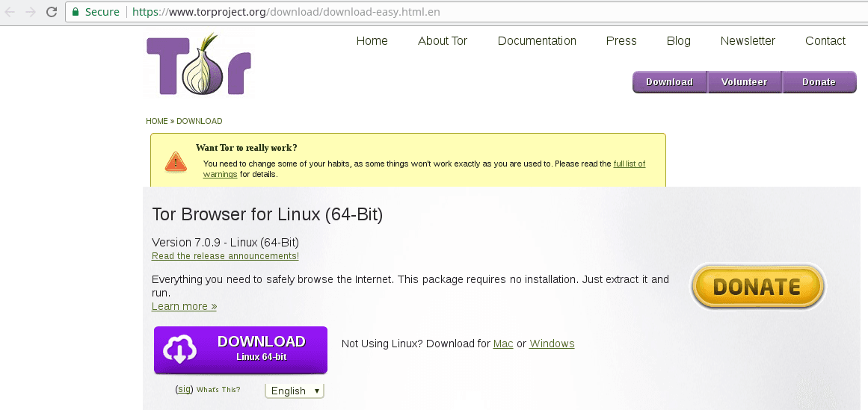Reload the page with refresh icon
This screenshot has height=410, width=868.
tap(51, 12)
